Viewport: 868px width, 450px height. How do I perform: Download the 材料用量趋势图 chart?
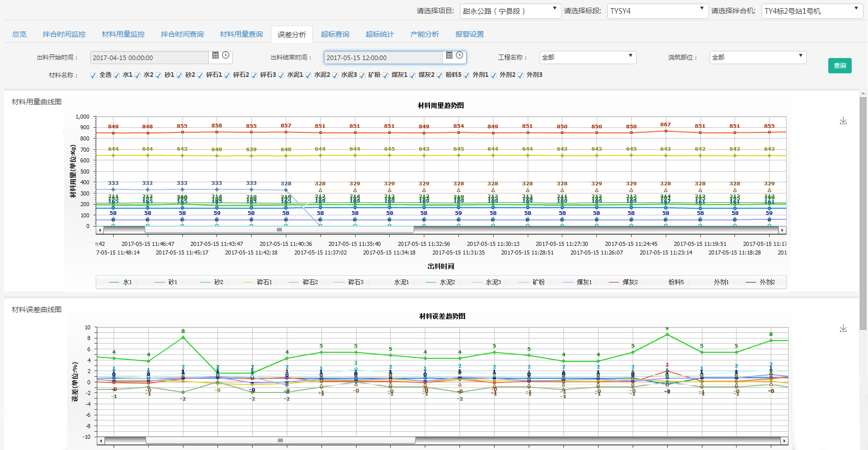(x=843, y=121)
